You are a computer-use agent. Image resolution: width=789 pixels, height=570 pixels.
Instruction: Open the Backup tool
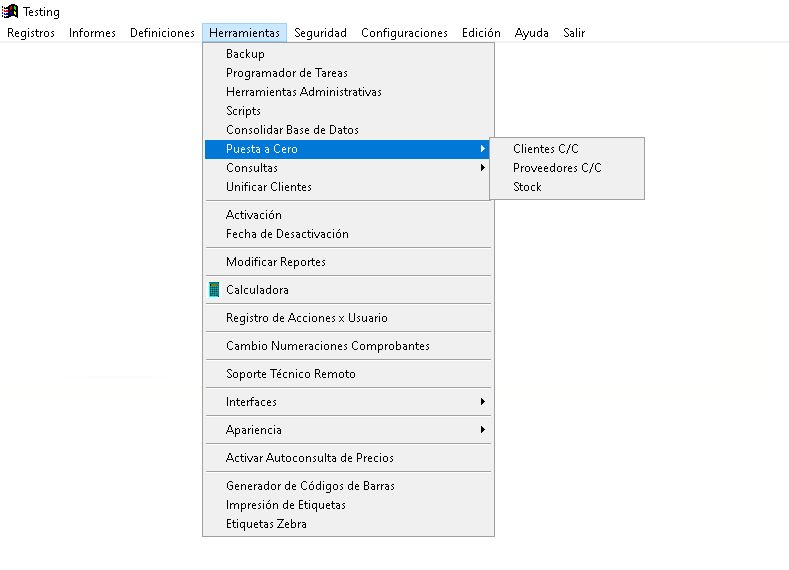tap(245, 54)
